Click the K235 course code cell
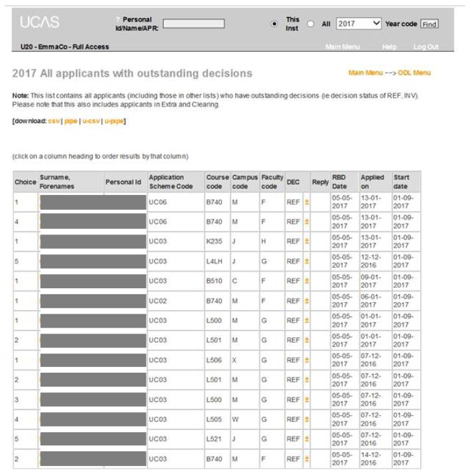Screen dimensions: 469x476 pos(214,241)
